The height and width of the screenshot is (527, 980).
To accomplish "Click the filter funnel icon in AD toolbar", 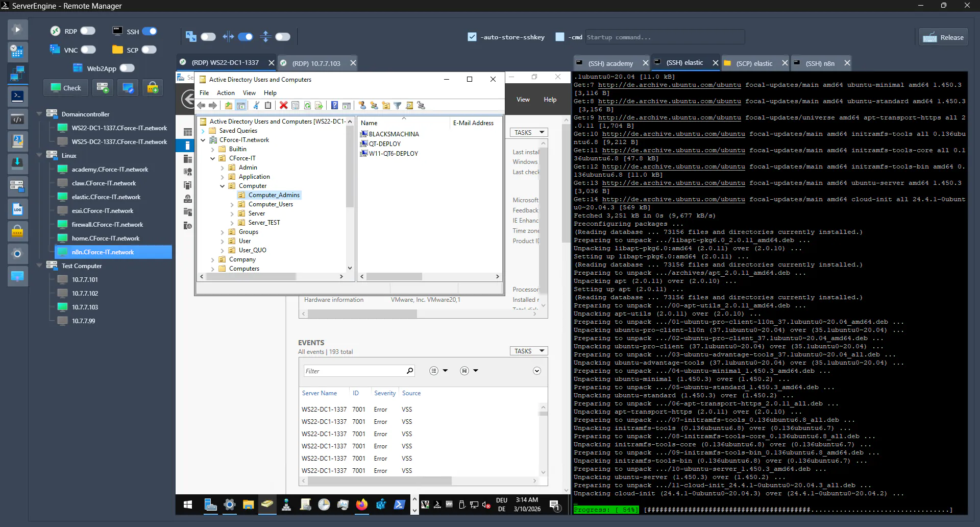I will [397, 105].
